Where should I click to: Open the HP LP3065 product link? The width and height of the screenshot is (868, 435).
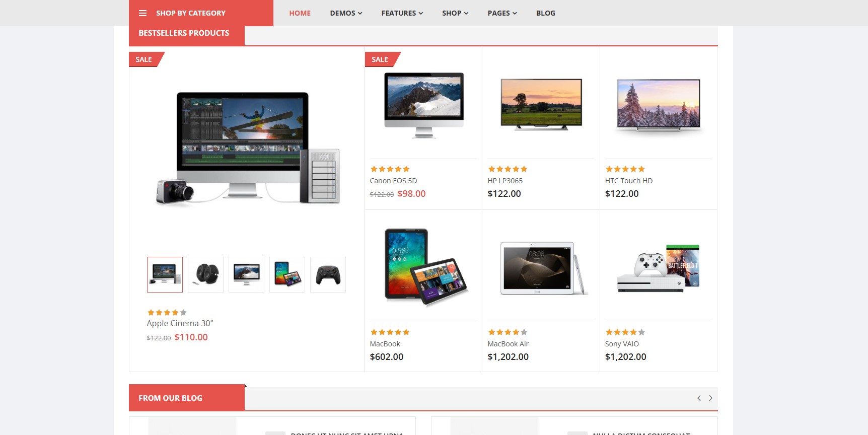[x=505, y=181]
